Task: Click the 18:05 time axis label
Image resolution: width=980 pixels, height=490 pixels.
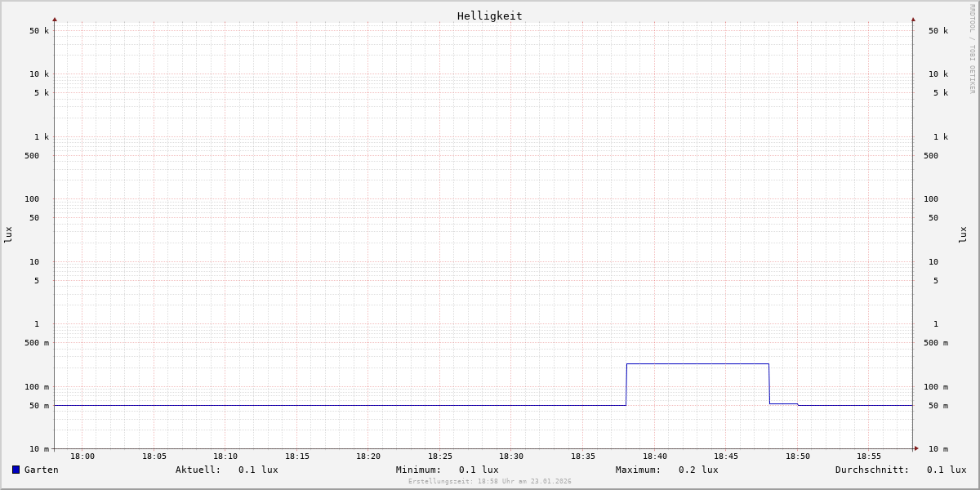Action: coord(154,457)
